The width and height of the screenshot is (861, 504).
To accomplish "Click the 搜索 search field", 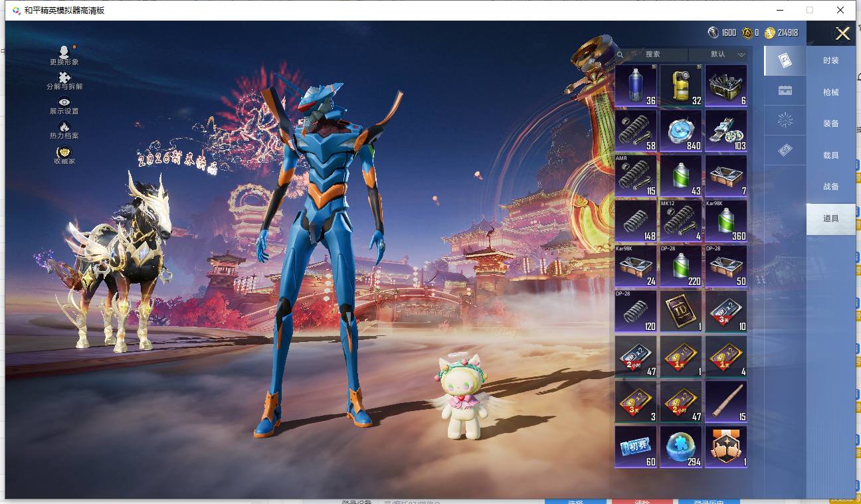I will point(652,54).
